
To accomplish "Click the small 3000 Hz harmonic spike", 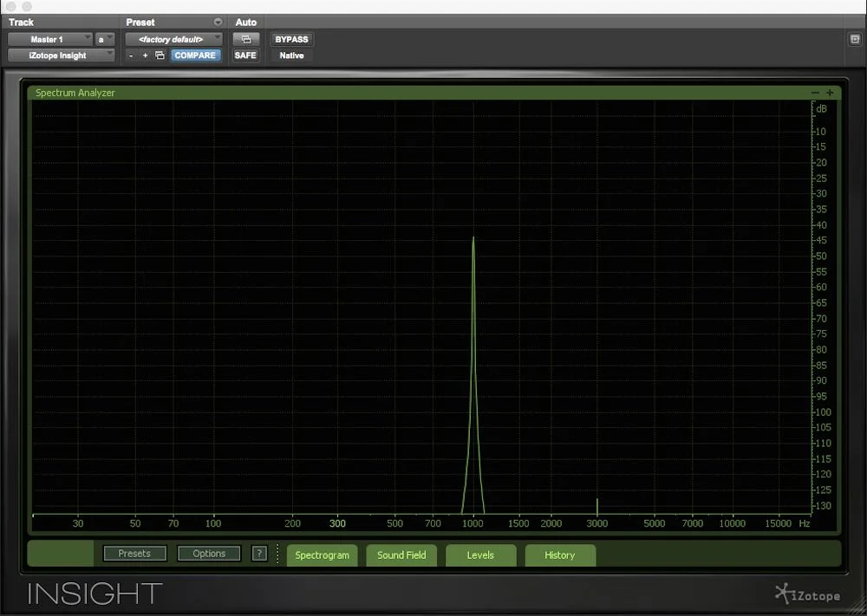I will [596, 505].
